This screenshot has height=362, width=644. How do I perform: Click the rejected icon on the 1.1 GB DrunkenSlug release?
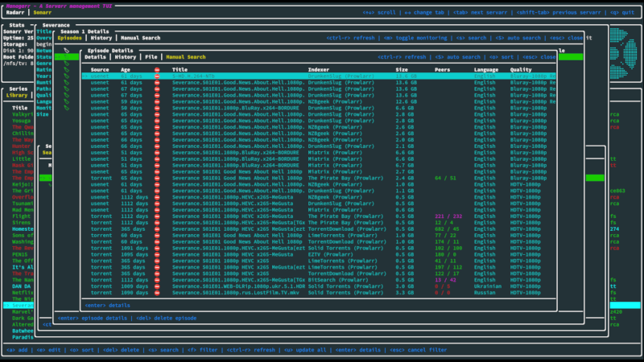tap(157, 191)
